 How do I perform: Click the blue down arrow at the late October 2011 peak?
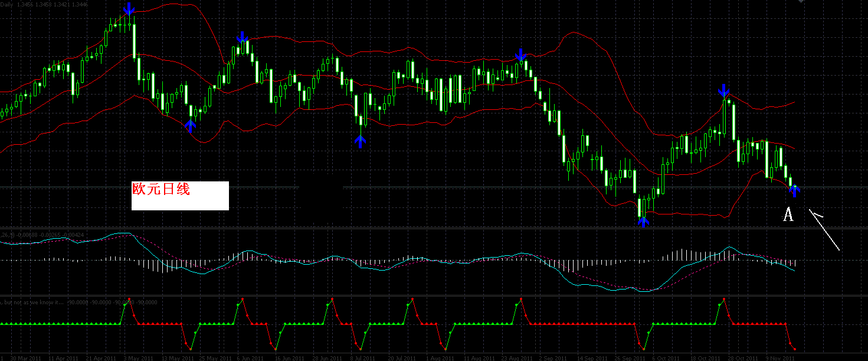coord(723,91)
